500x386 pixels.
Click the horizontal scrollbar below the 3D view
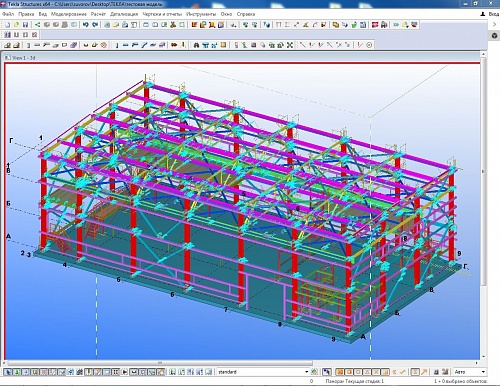tap(160, 363)
